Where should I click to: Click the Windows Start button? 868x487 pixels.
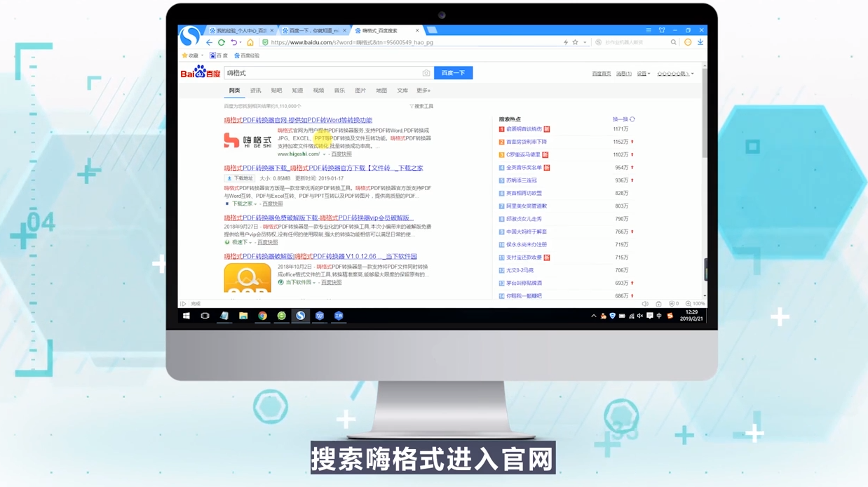point(186,316)
